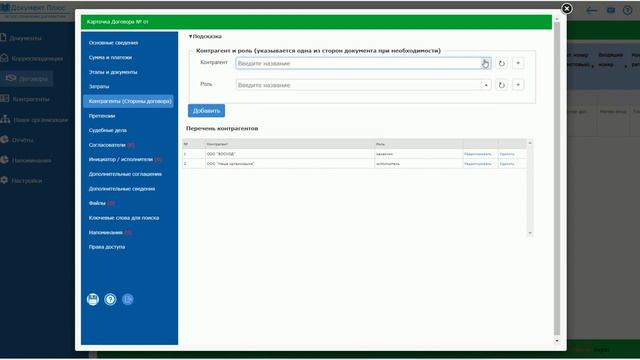
Task: Click the dialog's vertical scrollbar down arrow
Action: click(x=557, y=340)
